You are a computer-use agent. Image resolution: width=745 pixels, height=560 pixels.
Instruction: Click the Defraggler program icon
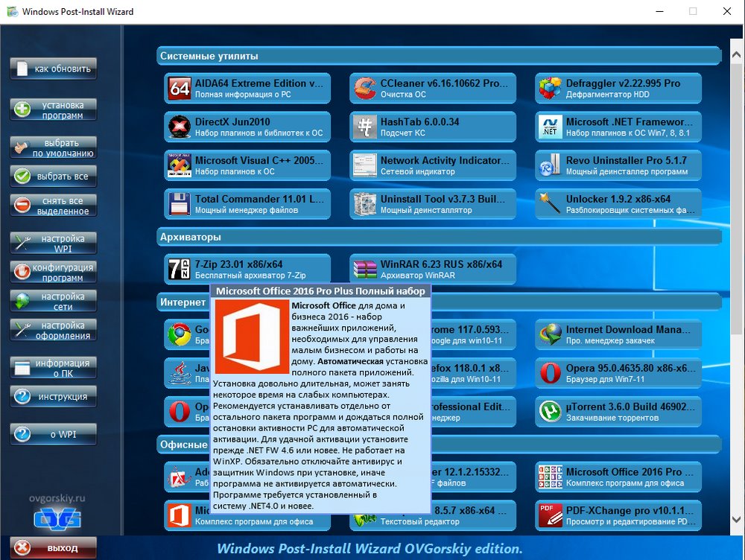(x=551, y=89)
